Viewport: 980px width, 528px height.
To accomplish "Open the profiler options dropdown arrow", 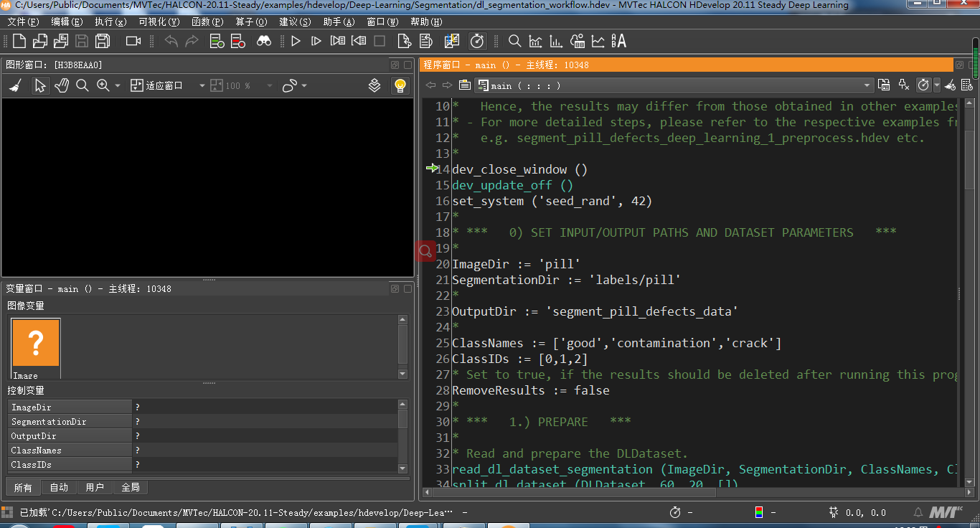I will (x=937, y=85).
